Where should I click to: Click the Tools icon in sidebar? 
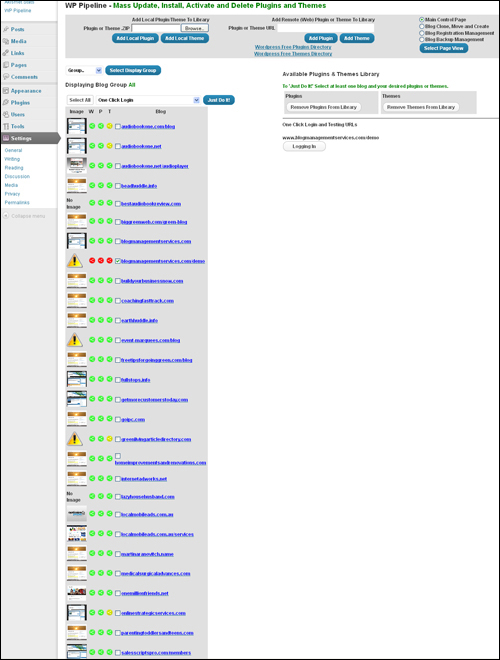coord(6,126)
